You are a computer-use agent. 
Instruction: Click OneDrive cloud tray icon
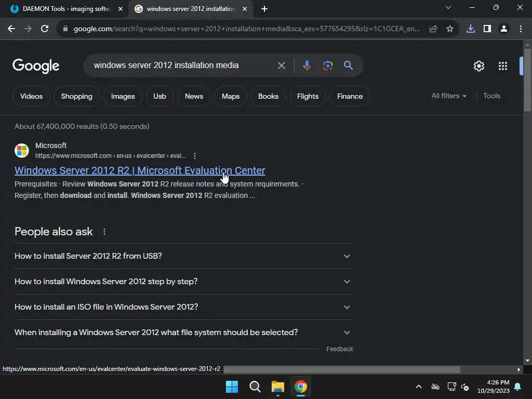tap(435, 387)
